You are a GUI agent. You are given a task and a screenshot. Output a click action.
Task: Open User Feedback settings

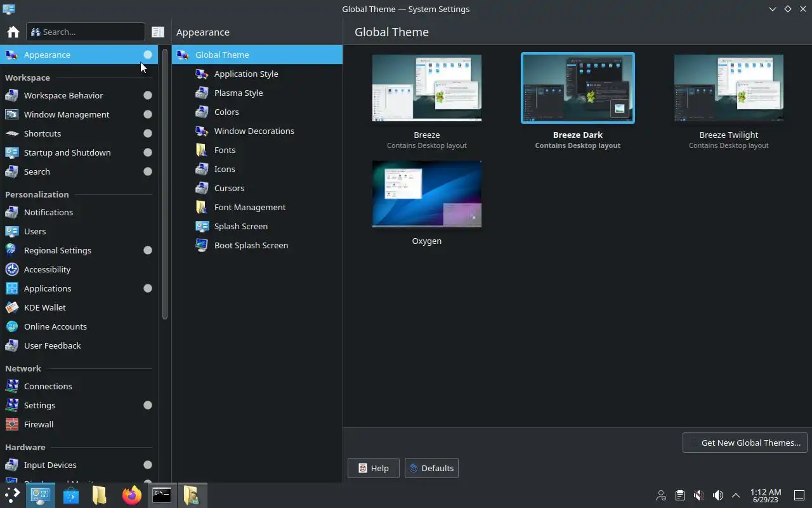click(79, 345)
